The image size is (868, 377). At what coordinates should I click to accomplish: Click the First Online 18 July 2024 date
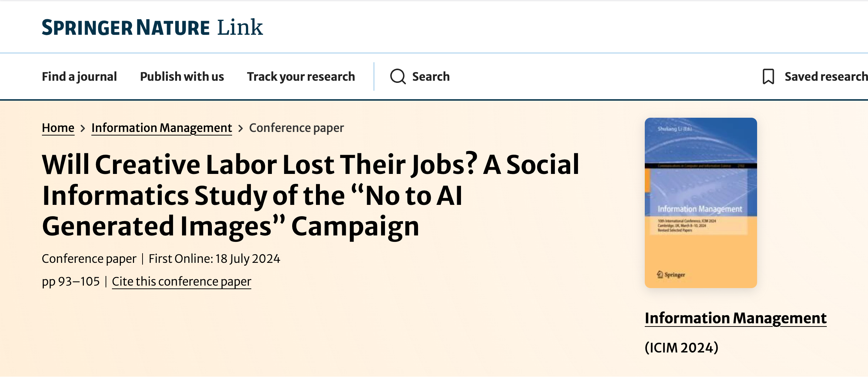214,259
